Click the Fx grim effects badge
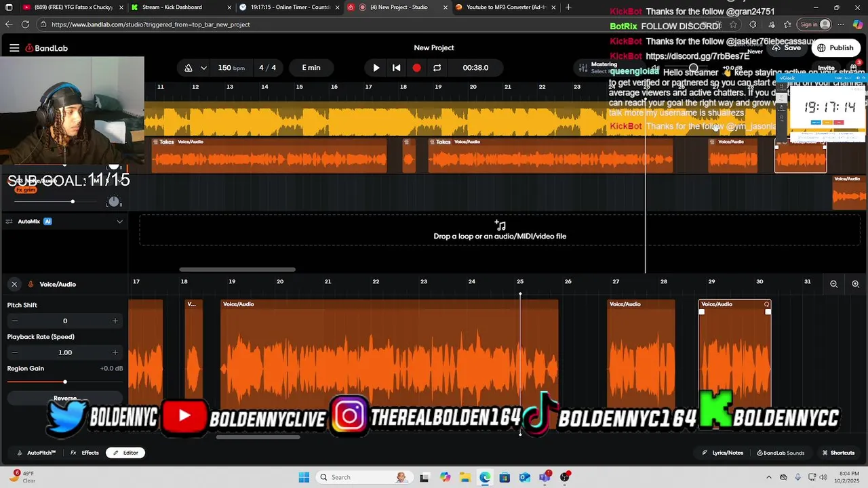This screenshot has width=868, height=488. point(26,190)
